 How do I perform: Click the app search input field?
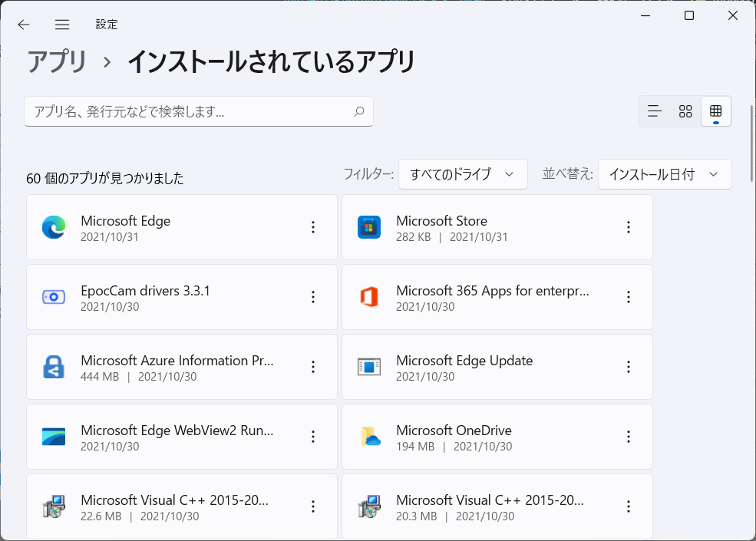(x=199, y=111)
